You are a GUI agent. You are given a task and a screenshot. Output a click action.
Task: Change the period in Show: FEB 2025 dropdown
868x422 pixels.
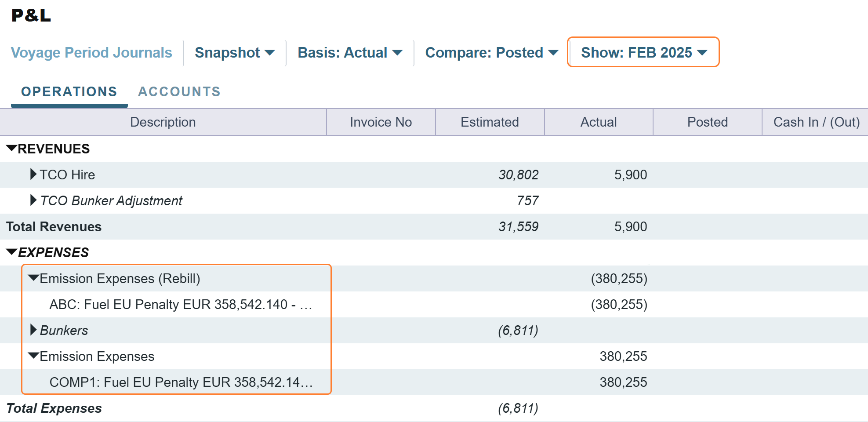click(643, 52)
